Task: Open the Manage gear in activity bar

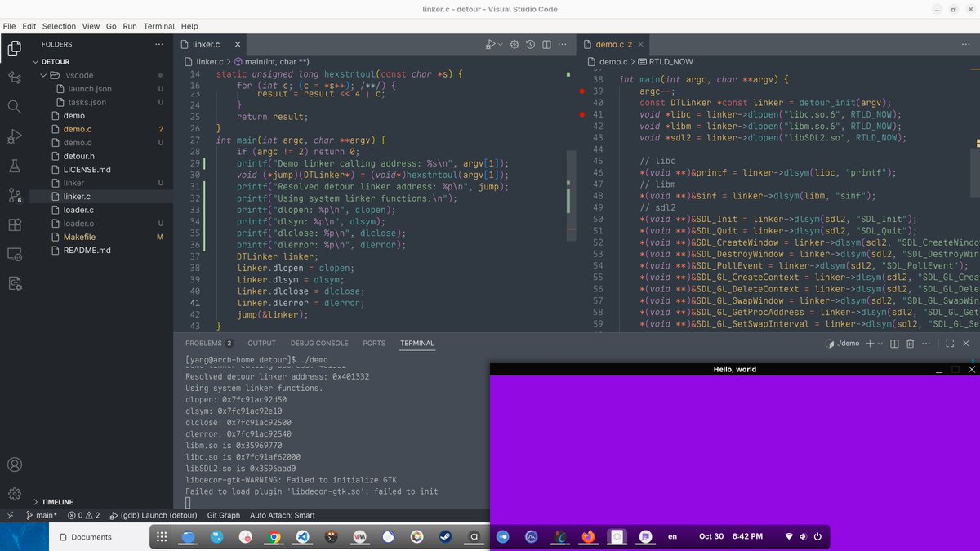Action: coord(14,494)
